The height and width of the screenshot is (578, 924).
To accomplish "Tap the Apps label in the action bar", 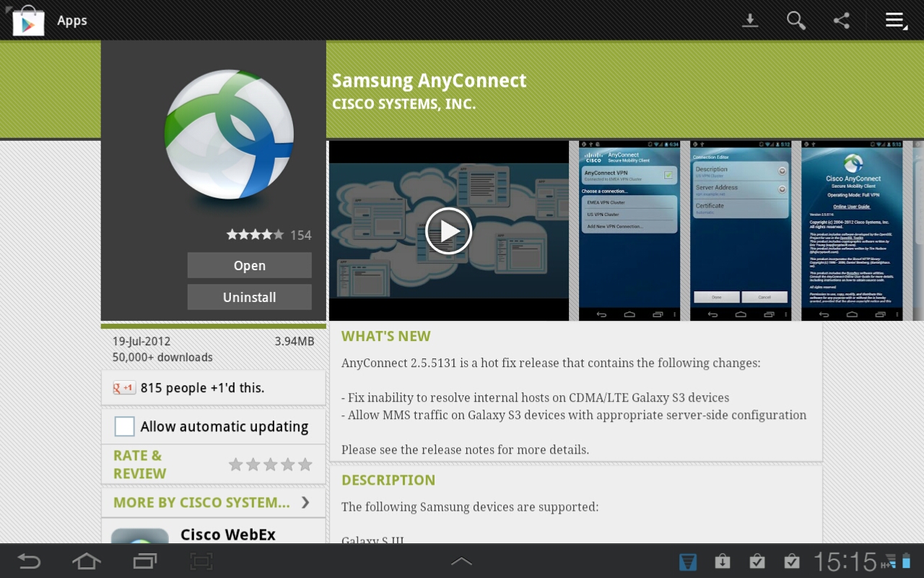I will click(72, 21).
